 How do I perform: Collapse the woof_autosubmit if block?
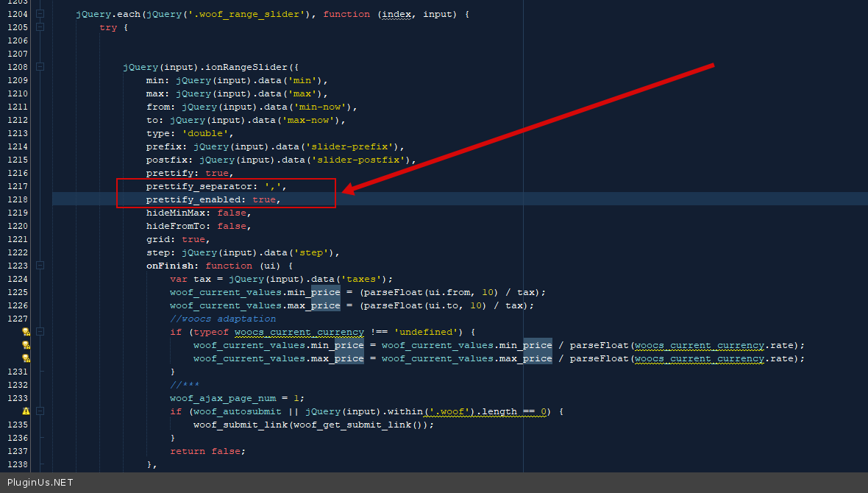(40, 411)
